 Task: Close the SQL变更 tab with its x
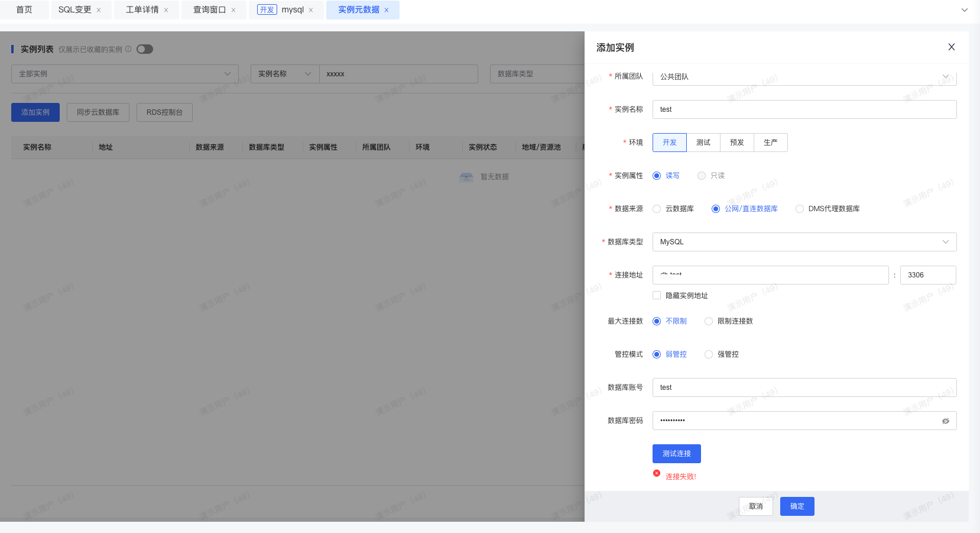(99, 10)
